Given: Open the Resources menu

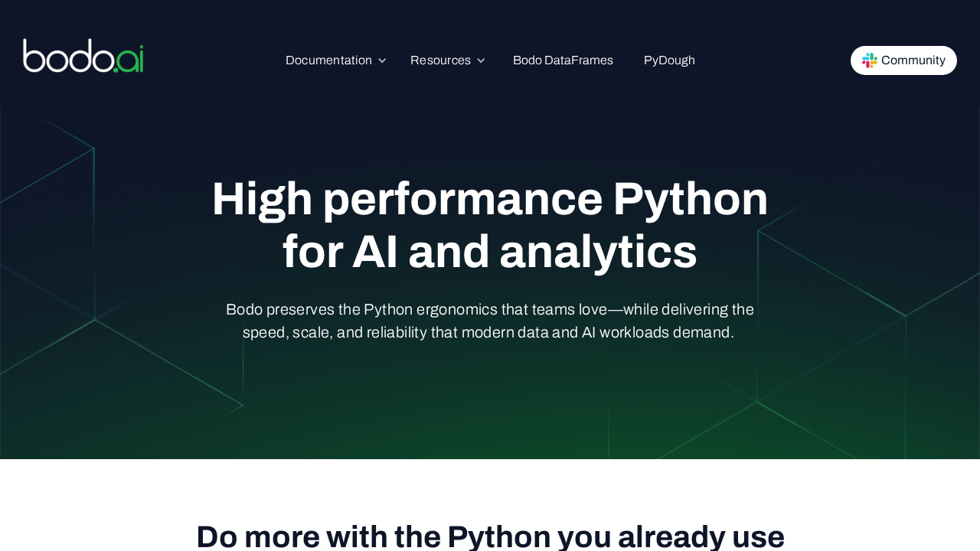Looking at the screenshot, I should pyautogui.click(x=440, y=60).
